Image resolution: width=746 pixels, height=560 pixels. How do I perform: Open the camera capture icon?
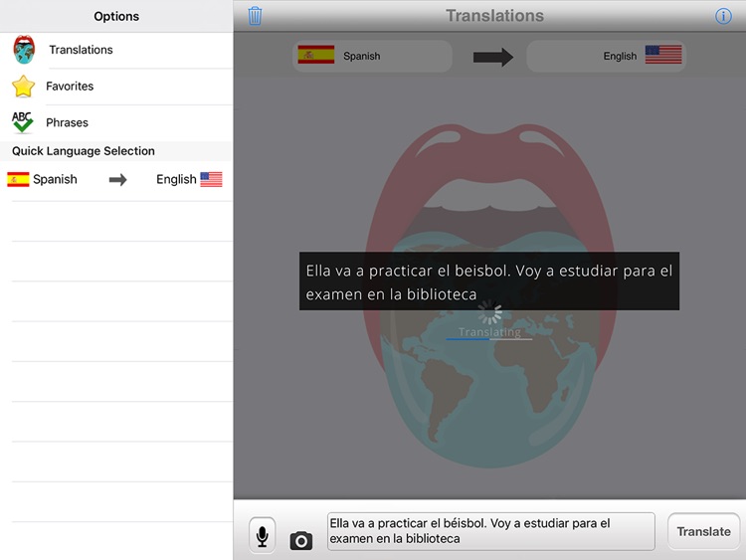click(300, 540)
